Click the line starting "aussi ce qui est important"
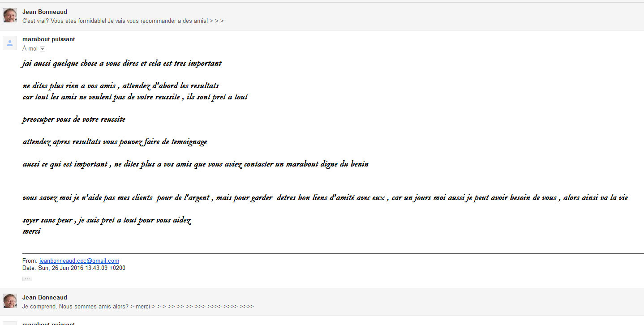 tap(195, 164)
